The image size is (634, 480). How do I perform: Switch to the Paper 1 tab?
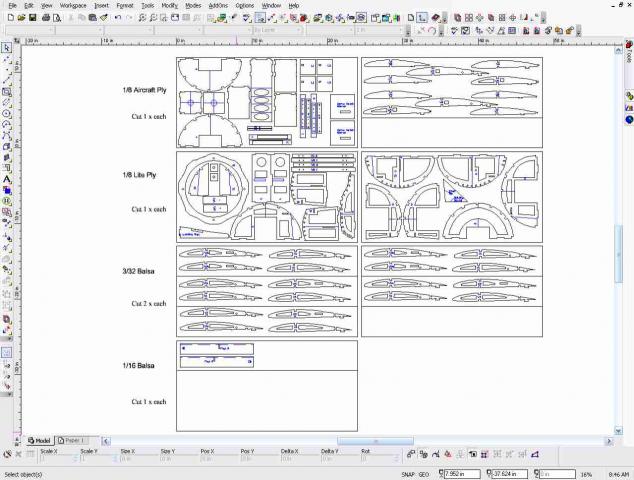(72, 440)
